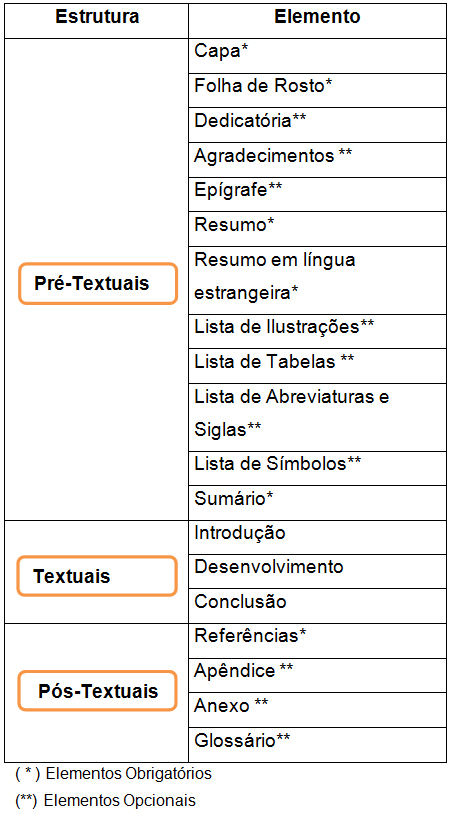This screenshot has width=451, height=818.
Task: Click the Sumário cell
Action: pyautogui.click(x=318, y=503)
